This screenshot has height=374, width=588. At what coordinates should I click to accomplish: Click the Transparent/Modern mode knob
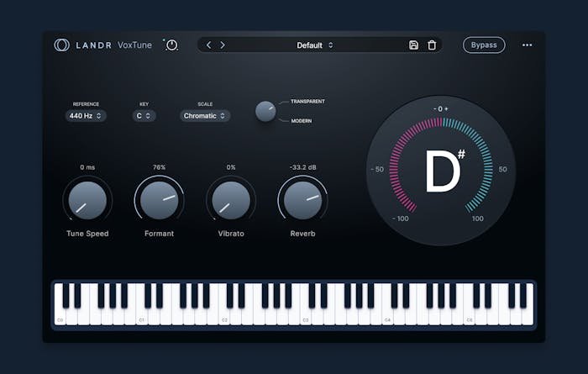coord(265,112)
